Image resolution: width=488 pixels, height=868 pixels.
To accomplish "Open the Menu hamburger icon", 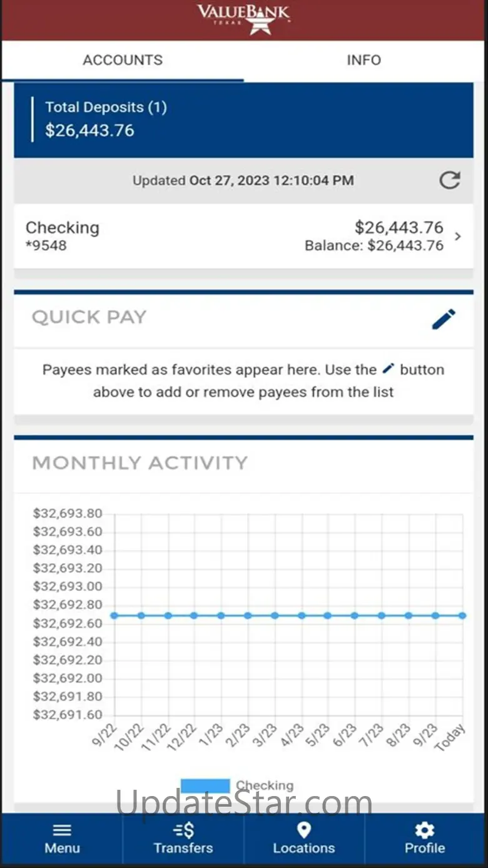I will (62, 830).
